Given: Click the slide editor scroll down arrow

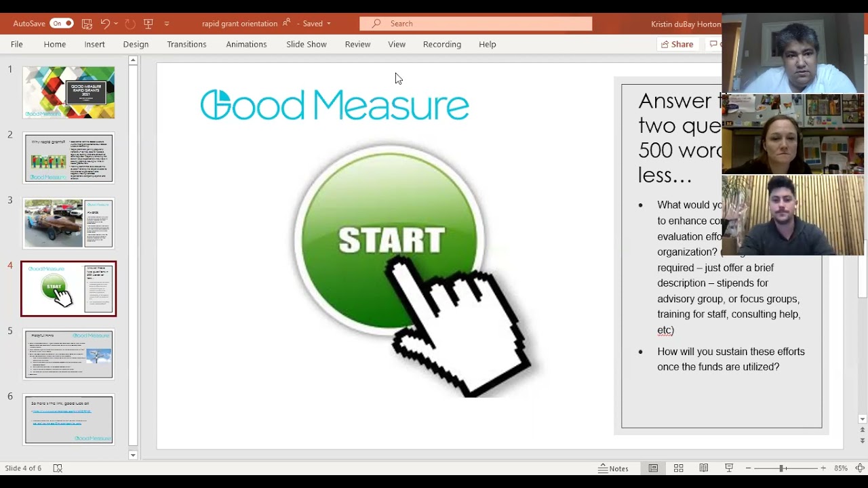Looking at the screenshot, I should click(x=863, y=419).
